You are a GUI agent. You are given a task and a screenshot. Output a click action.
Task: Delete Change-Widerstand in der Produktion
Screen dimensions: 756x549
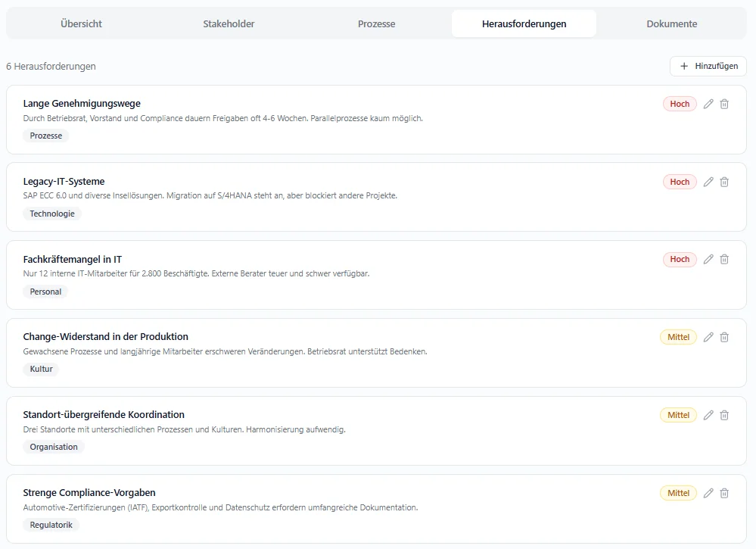[724, 337]
